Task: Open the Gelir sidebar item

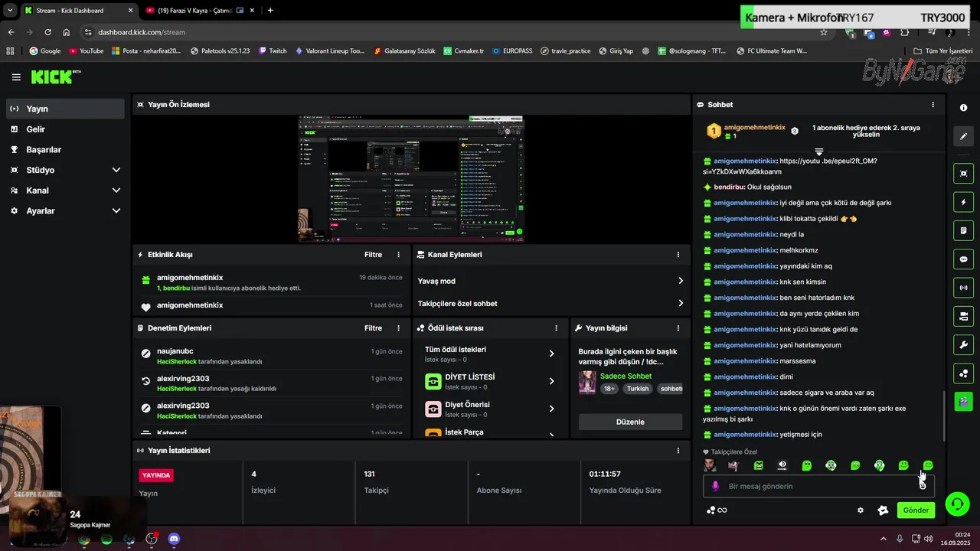Action: click(x=65, y=129)
